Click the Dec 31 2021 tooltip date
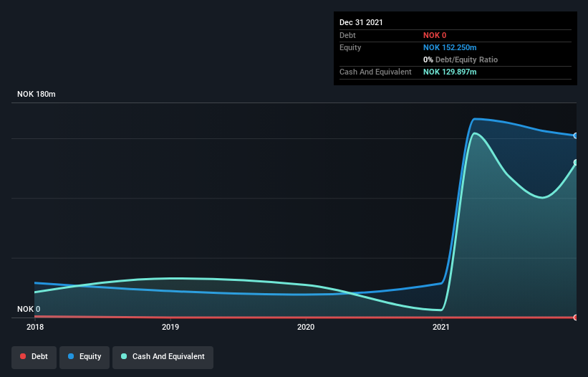 361,22
